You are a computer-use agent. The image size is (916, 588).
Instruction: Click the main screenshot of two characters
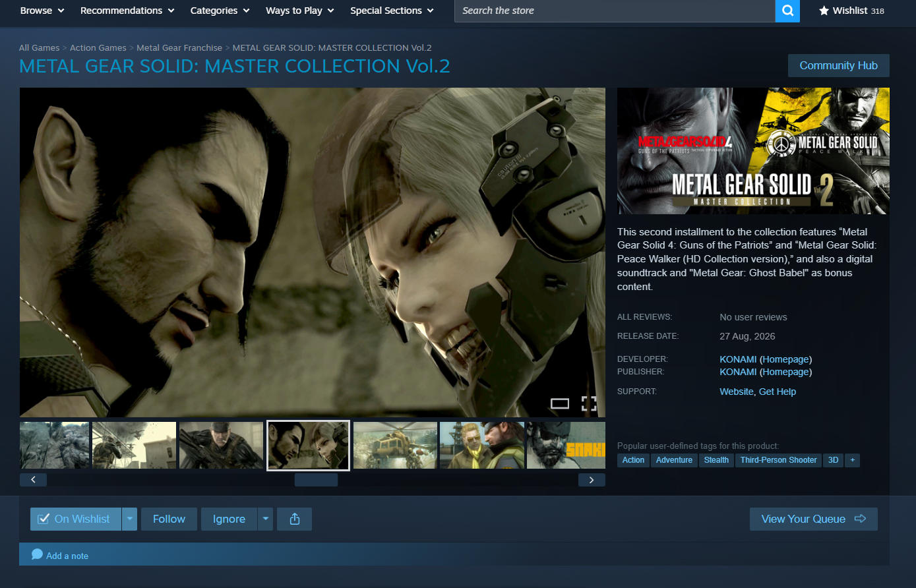(x=313, y=252)
